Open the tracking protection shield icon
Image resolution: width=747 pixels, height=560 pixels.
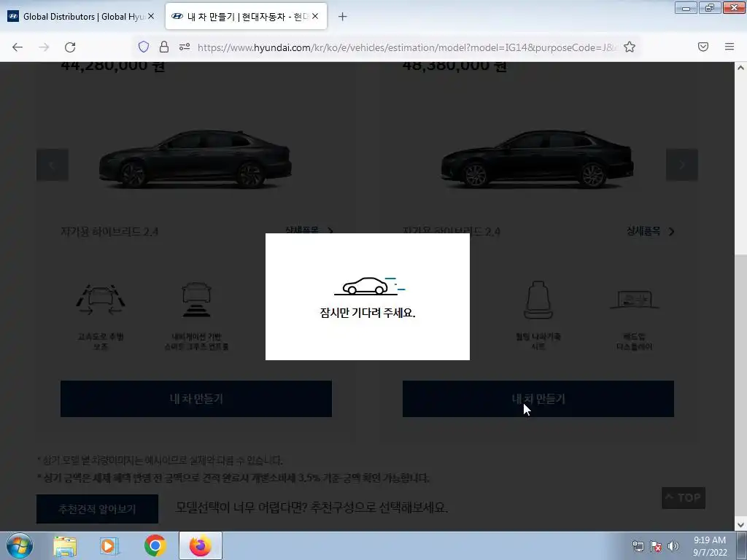tap(144, 47)
